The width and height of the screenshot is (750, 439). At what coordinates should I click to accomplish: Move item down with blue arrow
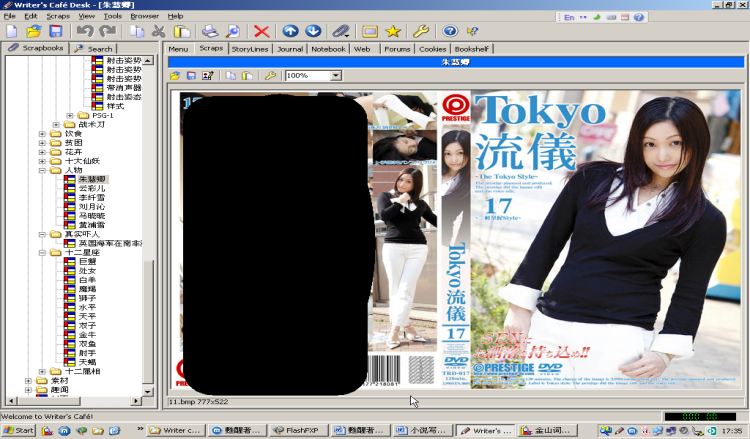313,31
